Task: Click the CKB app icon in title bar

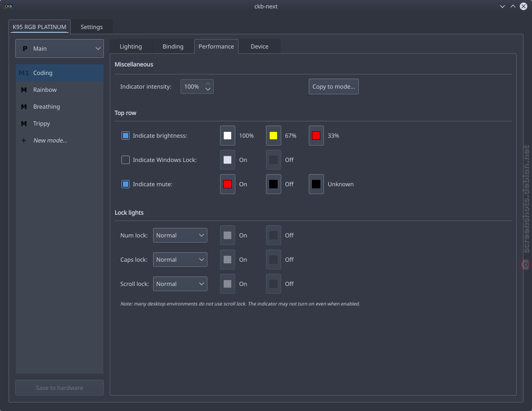Action: coord(8,6)
